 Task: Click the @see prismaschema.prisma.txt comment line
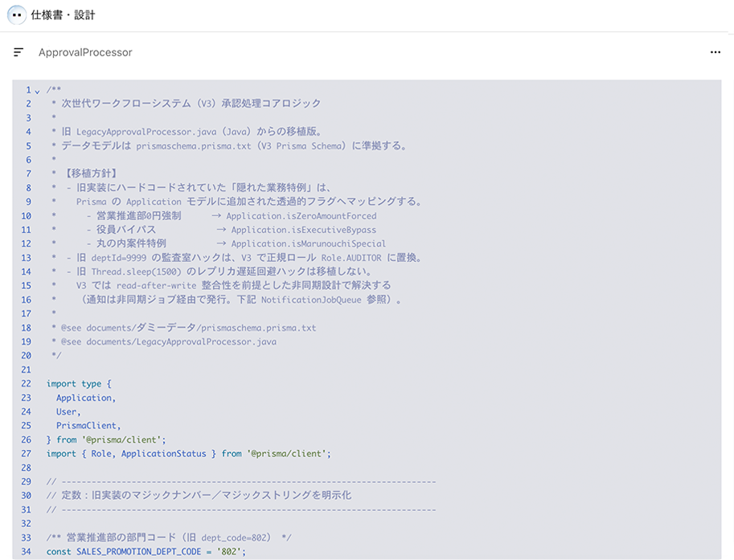pyautogui.click(x=183, y=328)
